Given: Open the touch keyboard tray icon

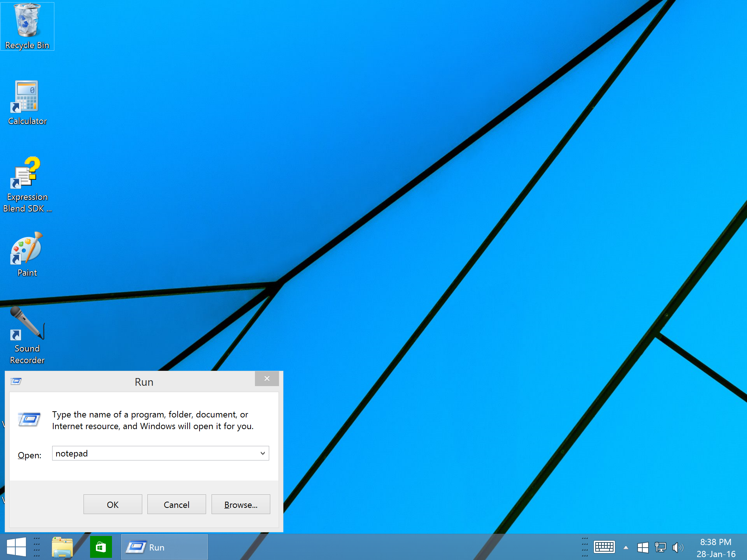Looking at the screenshot, I should (604, 547).
